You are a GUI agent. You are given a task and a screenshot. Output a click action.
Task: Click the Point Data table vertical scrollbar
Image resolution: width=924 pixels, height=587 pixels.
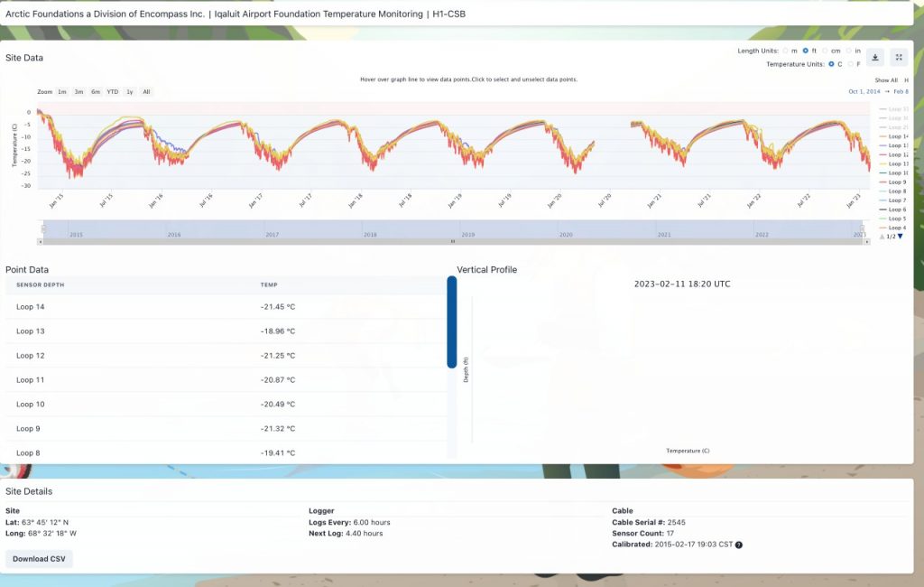coord(452,322)
